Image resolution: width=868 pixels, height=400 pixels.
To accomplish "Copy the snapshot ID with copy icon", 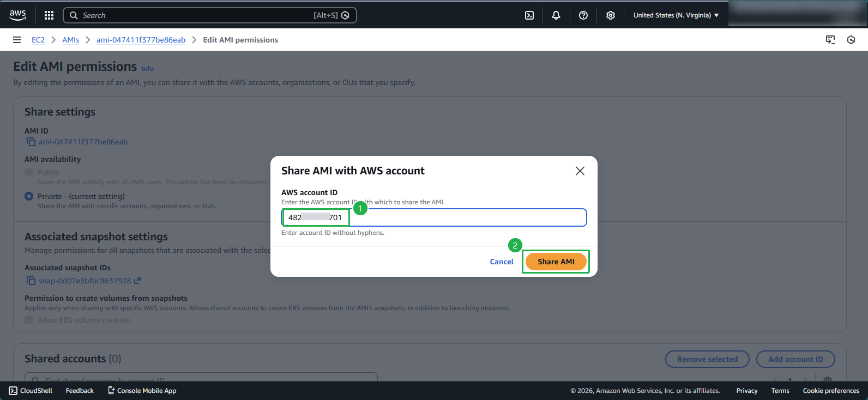I will 31,281.
